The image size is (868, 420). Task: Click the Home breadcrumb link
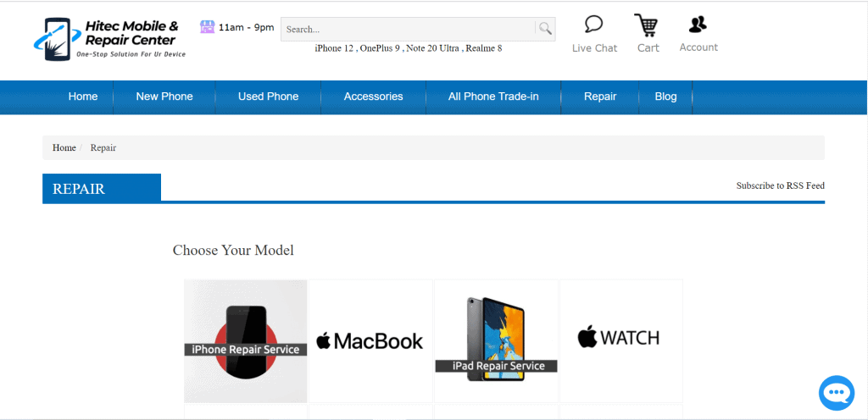point(64,148)
